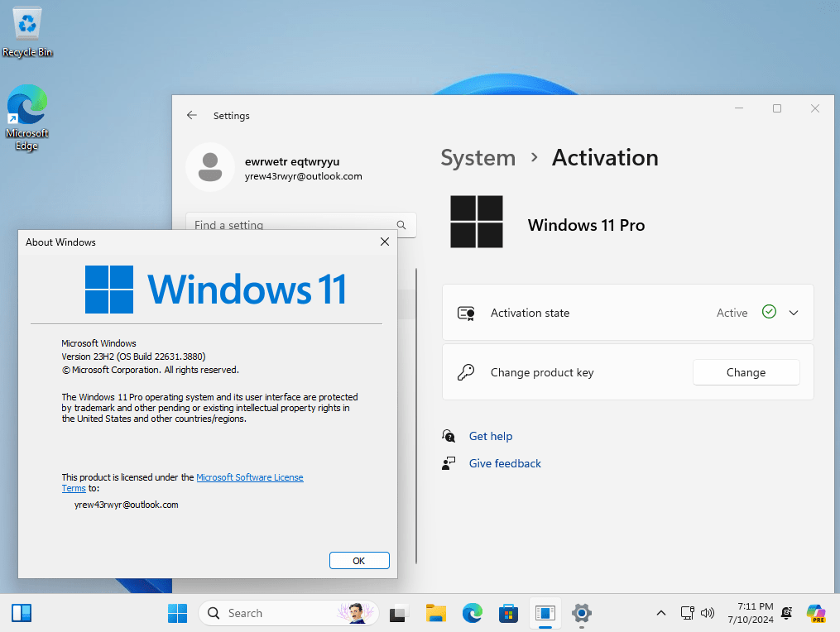The width and height of the screenshot is (840, 632).
Task: Open the Widgets panel on the taskbar
Action: (22, 613)
